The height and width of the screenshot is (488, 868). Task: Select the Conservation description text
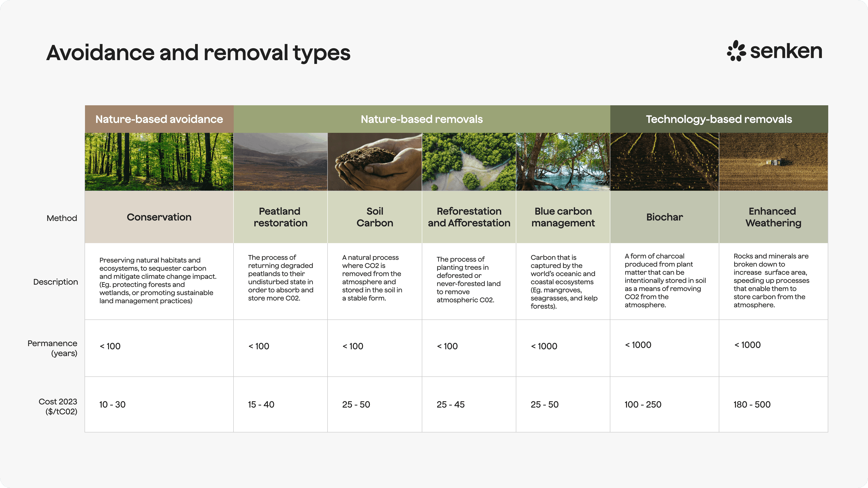pyautogui.click(x=158, y=280)
